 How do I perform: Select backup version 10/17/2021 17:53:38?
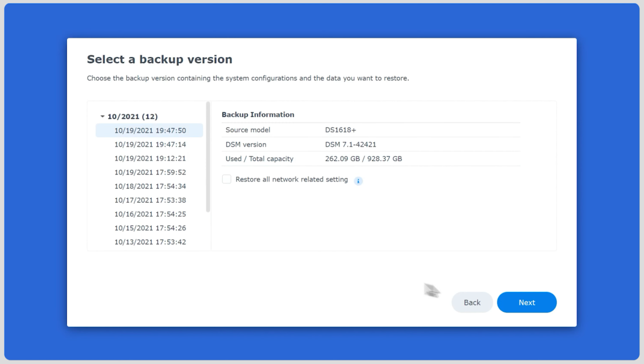(150, 200)
